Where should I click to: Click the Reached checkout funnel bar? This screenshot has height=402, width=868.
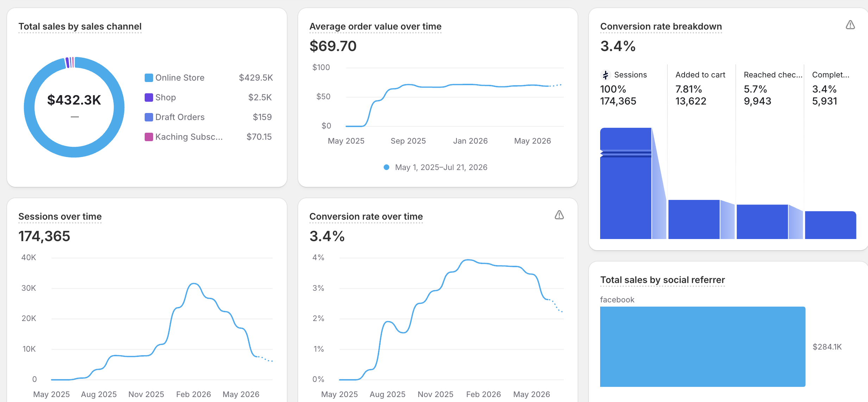coord(762,222)
